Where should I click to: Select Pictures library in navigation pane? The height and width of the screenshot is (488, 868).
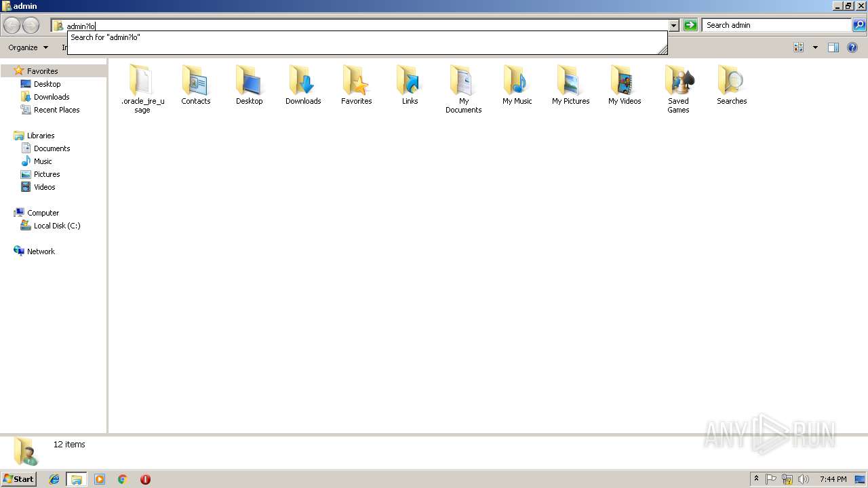click(47, 174)
